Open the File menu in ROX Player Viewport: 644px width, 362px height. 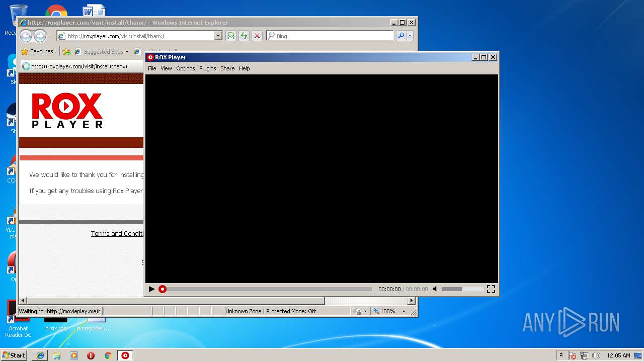tap(152, 68)
